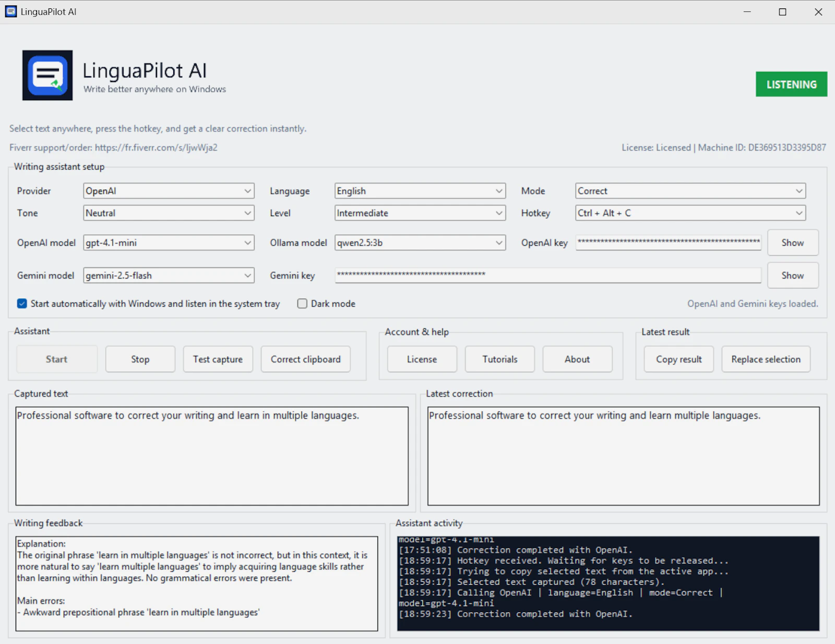Click the small title bar app icon
Image resolution: width=835 pixels, height=644 pixels.
[11, 11]
